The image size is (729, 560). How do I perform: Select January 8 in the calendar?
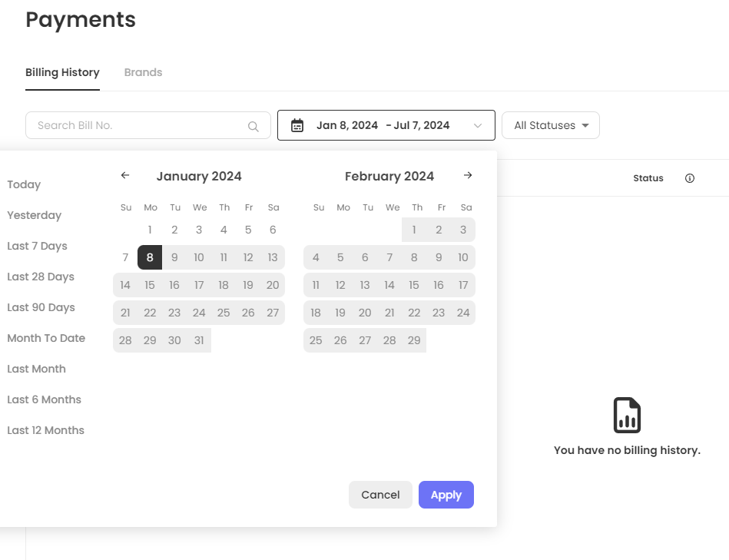[x=150, y=258]
